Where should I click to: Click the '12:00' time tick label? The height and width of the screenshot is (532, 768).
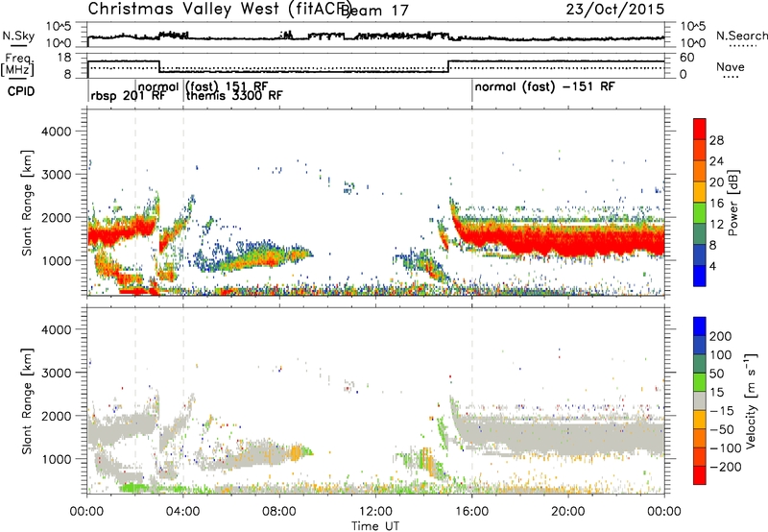[x=375, y=512]
